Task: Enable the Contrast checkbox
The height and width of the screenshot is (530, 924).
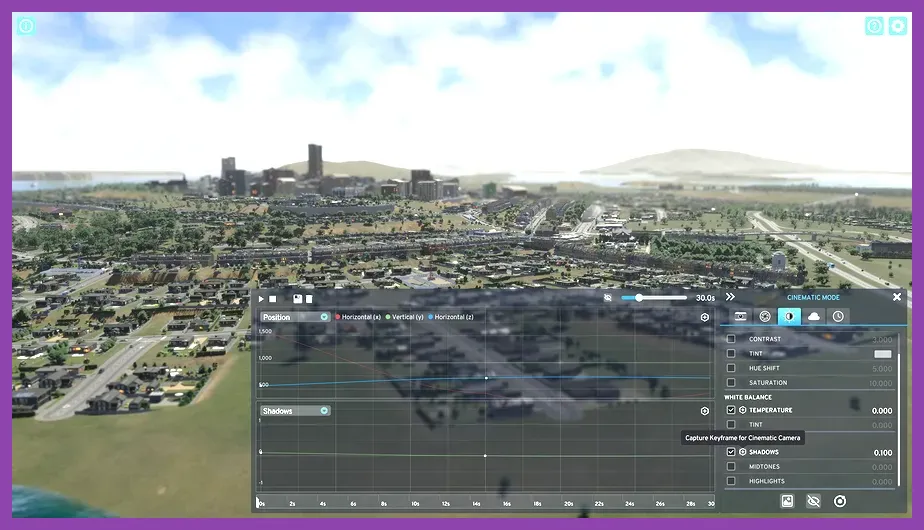Action: (731, 339)
